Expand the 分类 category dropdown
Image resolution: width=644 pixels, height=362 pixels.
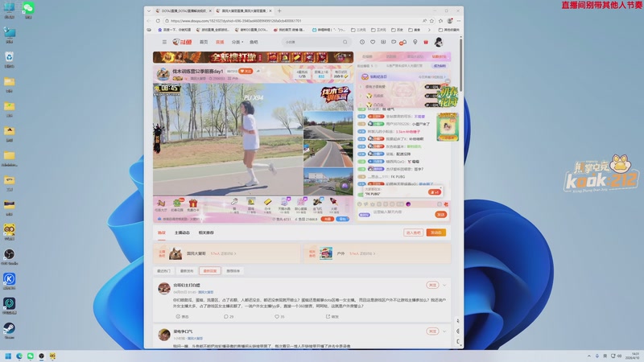[237, 42]
